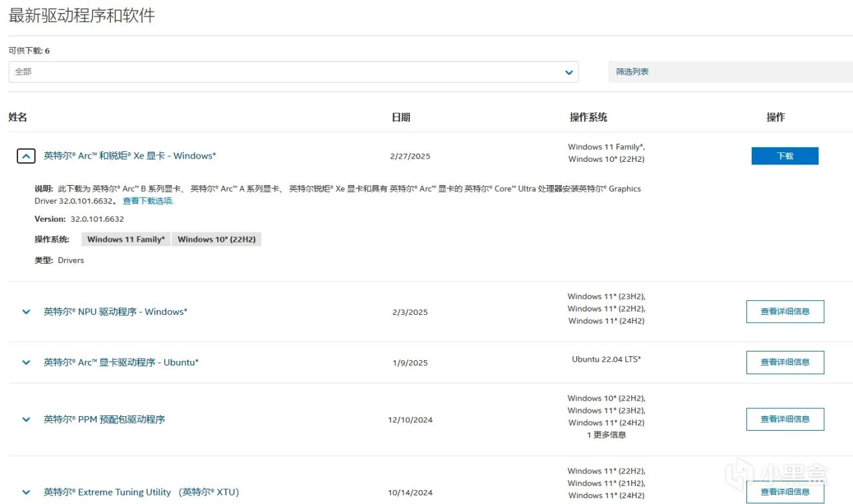
Task: Click the version number 32.0.101.6632 after Version:
Action: tap(97, 219)
